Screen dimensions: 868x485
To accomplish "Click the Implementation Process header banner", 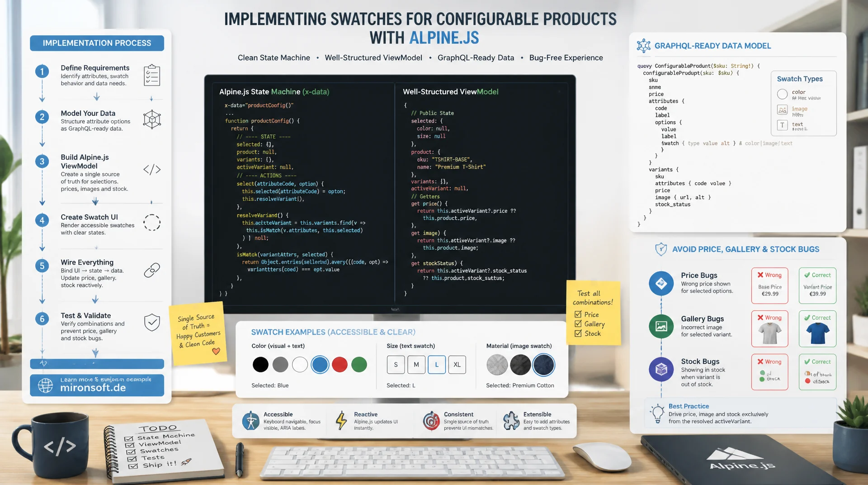I will click(97, 43).
